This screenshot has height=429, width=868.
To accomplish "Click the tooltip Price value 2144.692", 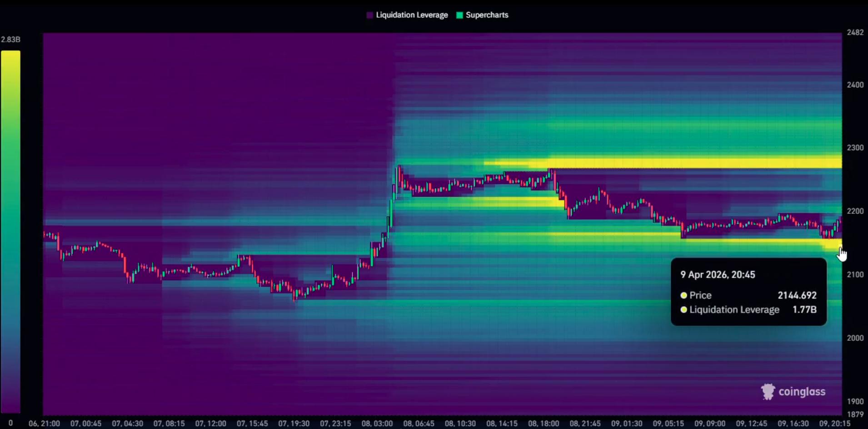I will click(797, 295).
